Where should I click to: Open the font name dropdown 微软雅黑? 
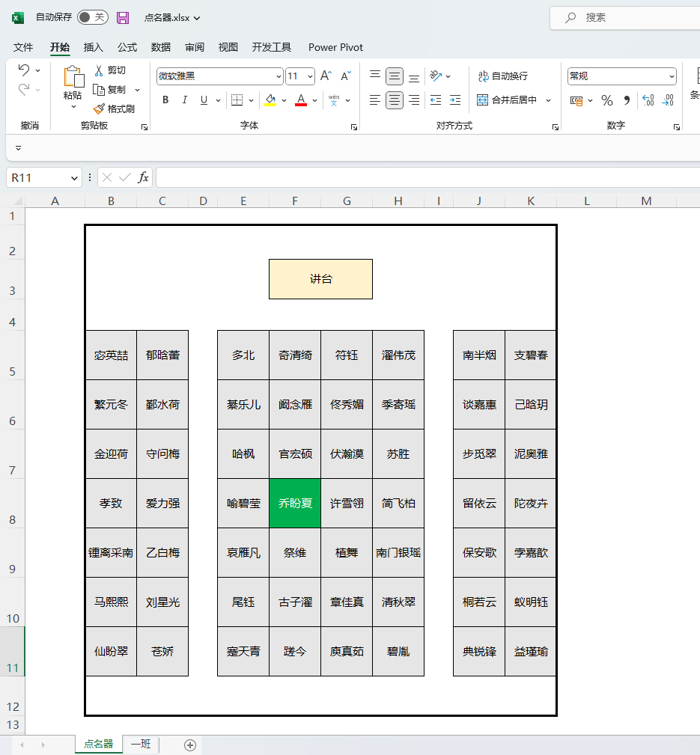279,76
